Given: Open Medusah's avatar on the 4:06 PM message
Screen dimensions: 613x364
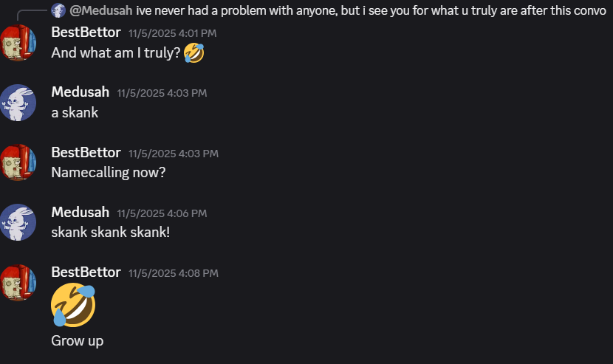Looking at the screenshot, I should (18, 222).
